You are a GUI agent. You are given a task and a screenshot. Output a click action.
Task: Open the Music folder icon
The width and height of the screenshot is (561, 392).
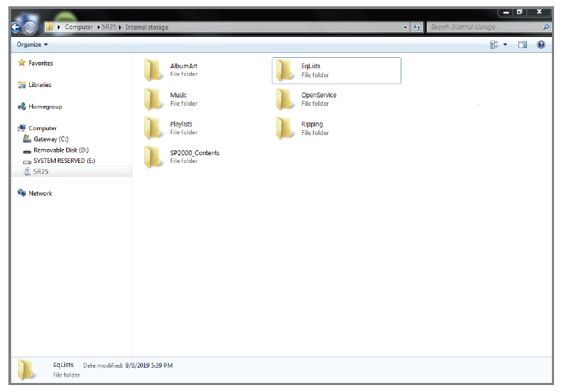153,100
